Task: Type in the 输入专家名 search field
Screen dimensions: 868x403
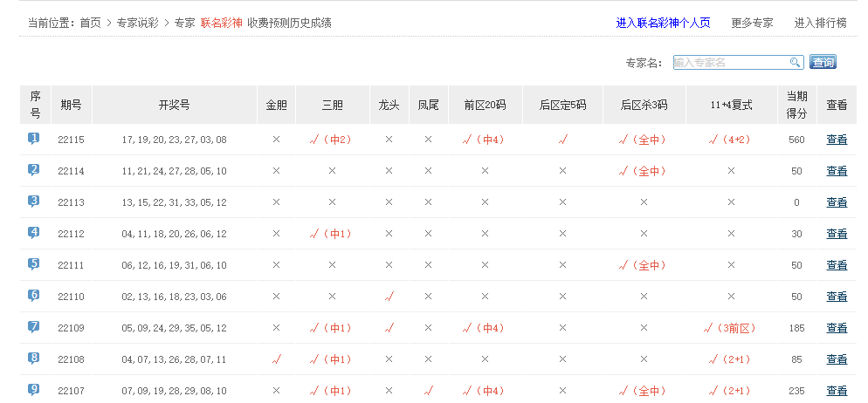Action: 730,62
